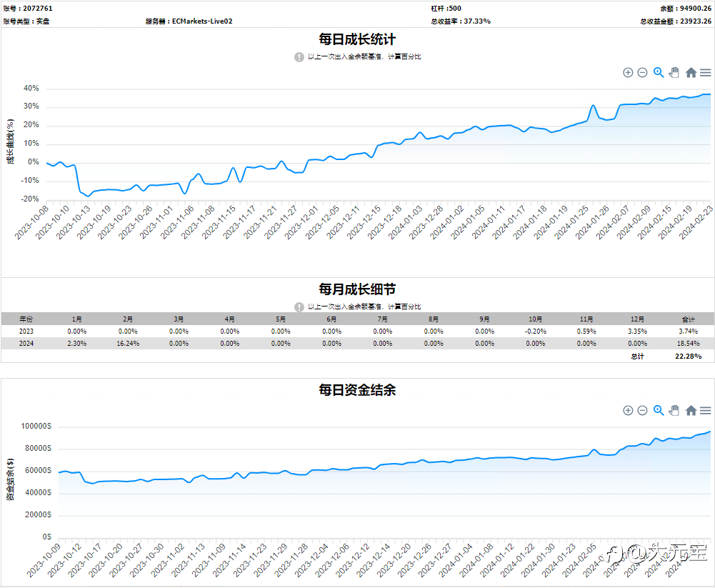Open balance chart hamburger menu

click(x=706, y=411)
